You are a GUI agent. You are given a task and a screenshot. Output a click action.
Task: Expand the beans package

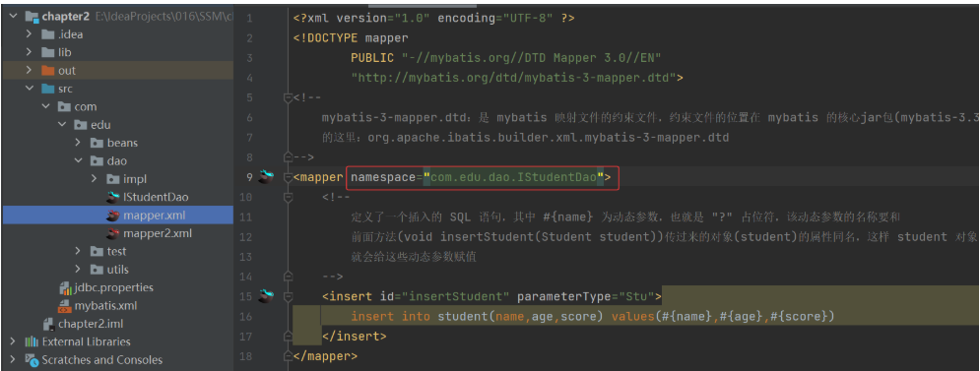click(78, 143)
